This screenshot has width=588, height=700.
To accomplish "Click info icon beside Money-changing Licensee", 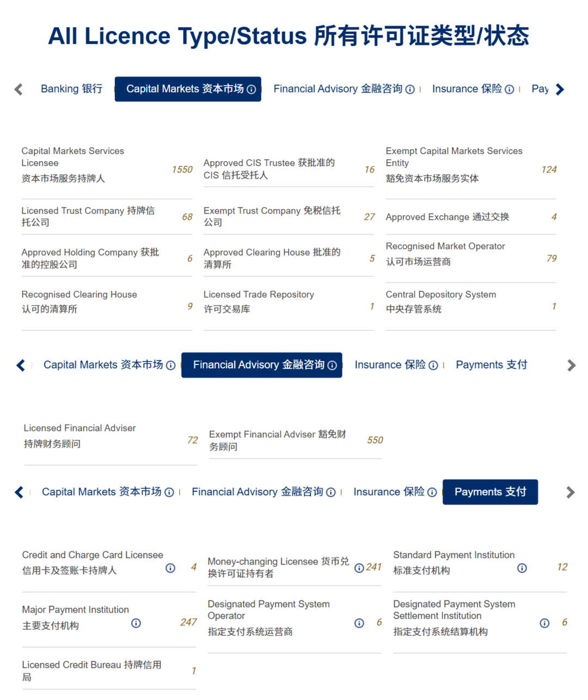I will click(359, 568).
